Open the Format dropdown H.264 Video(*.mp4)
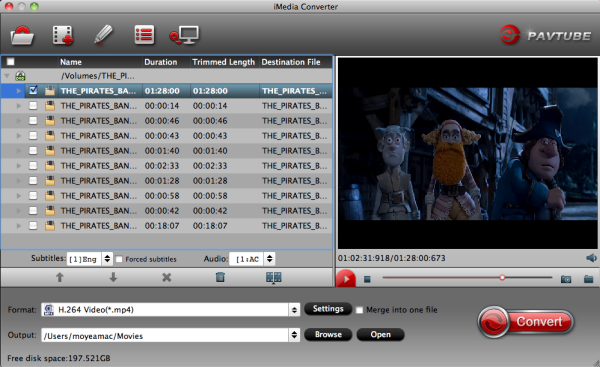 [170, 310]
